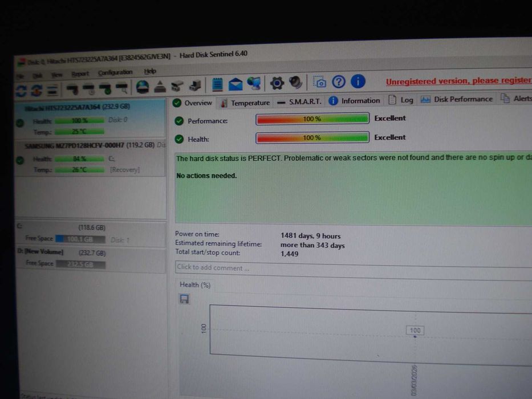Click the Hitachi 100 % health bar in sidebar
Screen dimensions: 532x399
(79, 120)
